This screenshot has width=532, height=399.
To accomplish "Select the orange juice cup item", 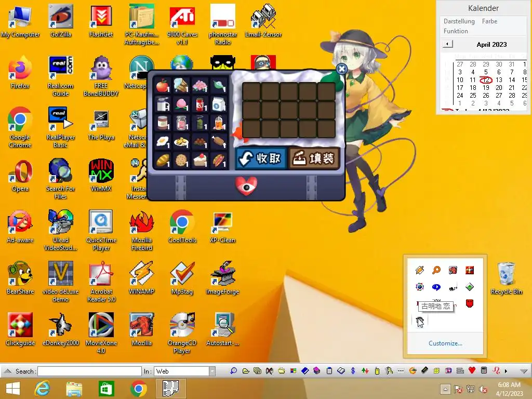I will (219, 123).
